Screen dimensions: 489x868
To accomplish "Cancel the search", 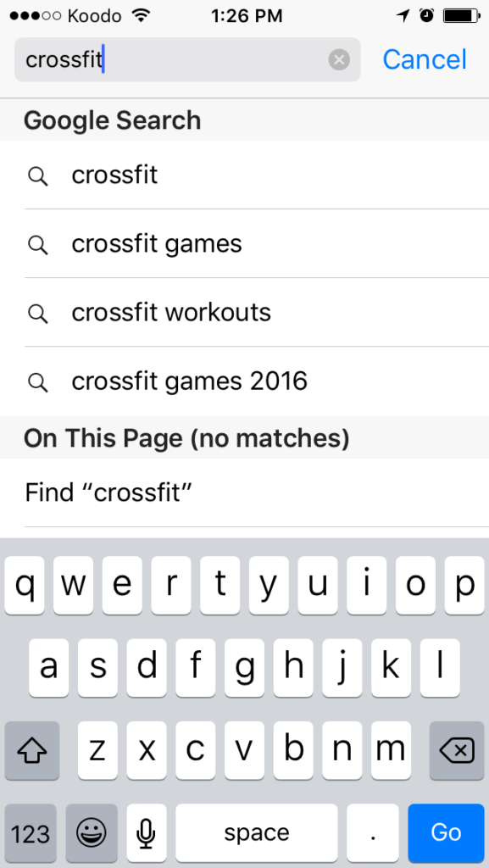I will 425,59.
